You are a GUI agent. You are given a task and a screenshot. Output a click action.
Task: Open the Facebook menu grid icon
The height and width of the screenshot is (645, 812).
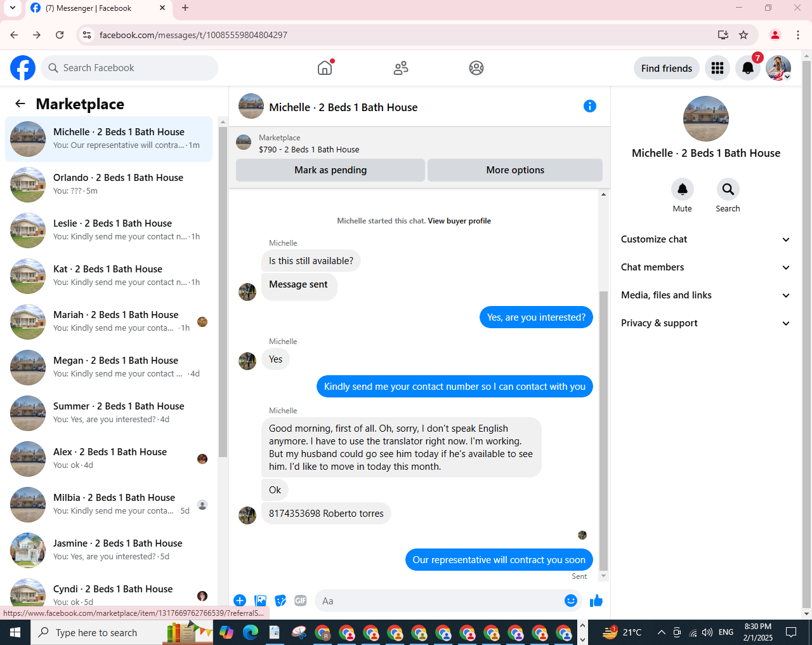(x=717, y=68)
